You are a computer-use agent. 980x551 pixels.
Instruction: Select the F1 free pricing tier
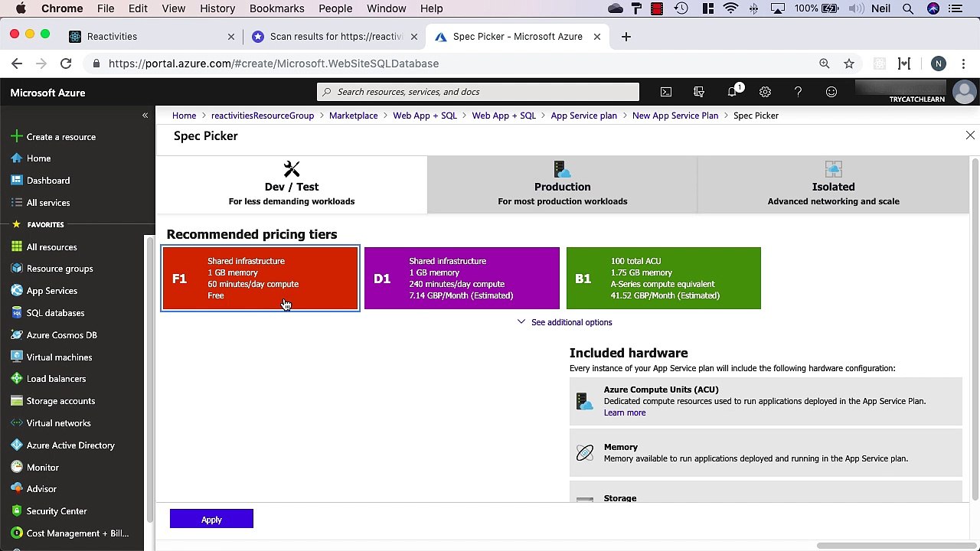point(260,279)
